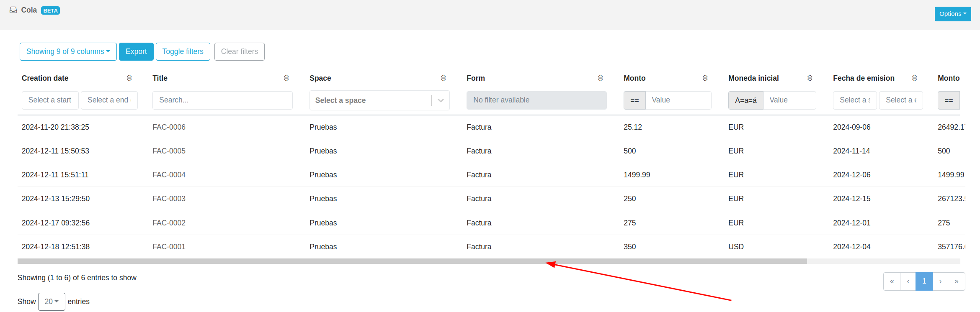Image resolution: width=980 pixels, height=312 pixels.
Task: Click the Title column sort icon
Action: (286, 78)
